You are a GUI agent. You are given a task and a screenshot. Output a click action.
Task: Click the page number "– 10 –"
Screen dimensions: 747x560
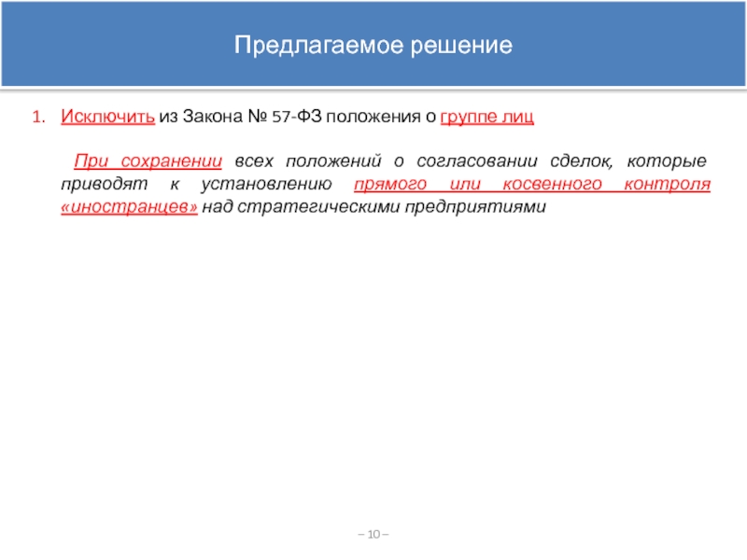[373, 534]
